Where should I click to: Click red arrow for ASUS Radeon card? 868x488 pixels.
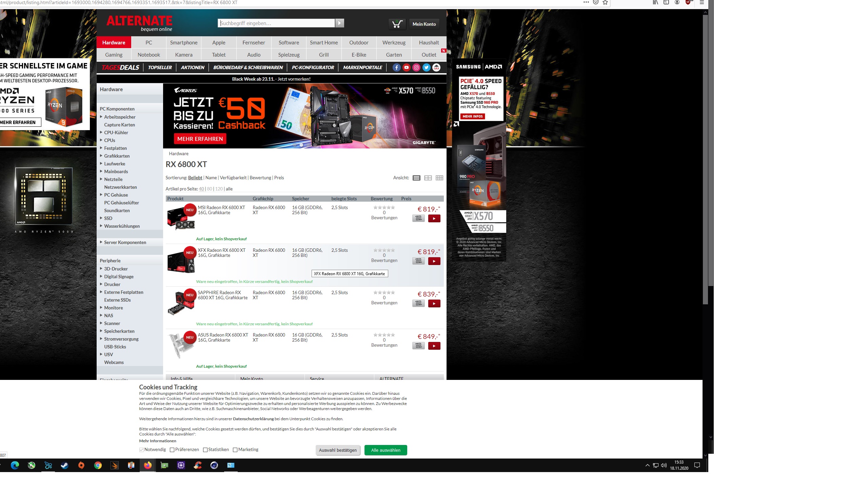pos(434,346)
